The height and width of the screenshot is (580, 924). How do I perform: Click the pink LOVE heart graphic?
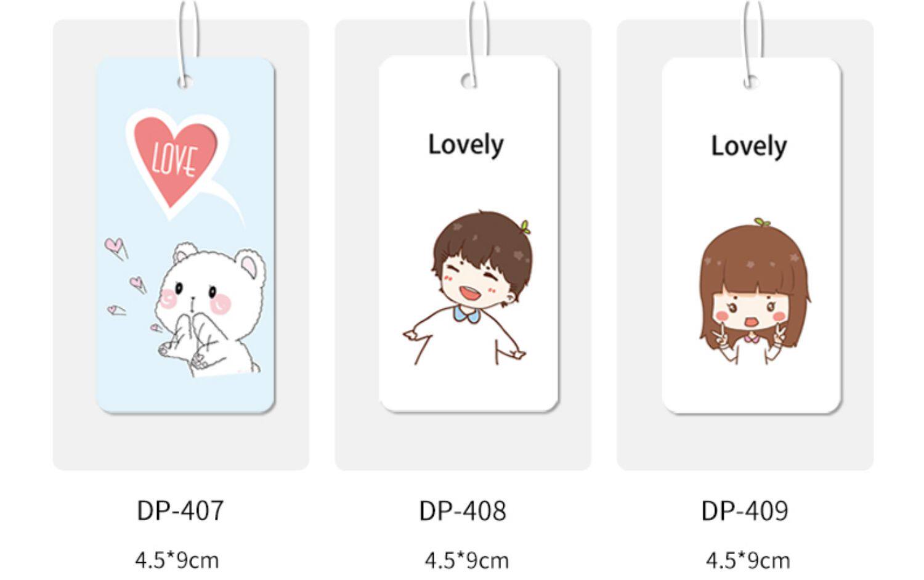177,161
